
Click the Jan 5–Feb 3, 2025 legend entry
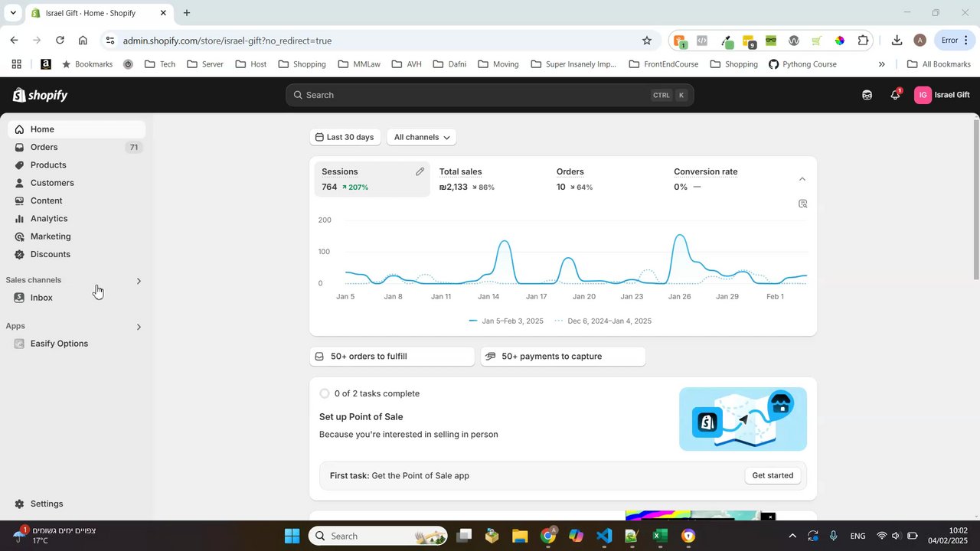[506, 321]
